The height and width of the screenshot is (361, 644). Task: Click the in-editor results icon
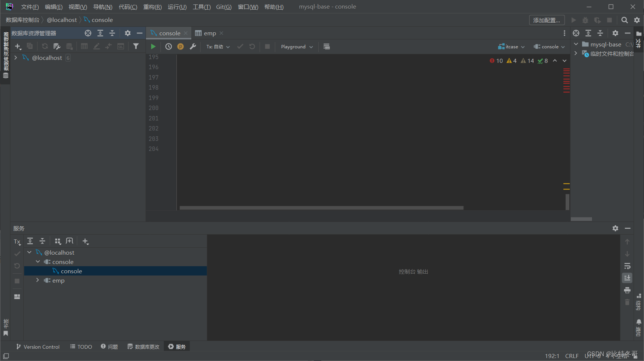point(326,46)
